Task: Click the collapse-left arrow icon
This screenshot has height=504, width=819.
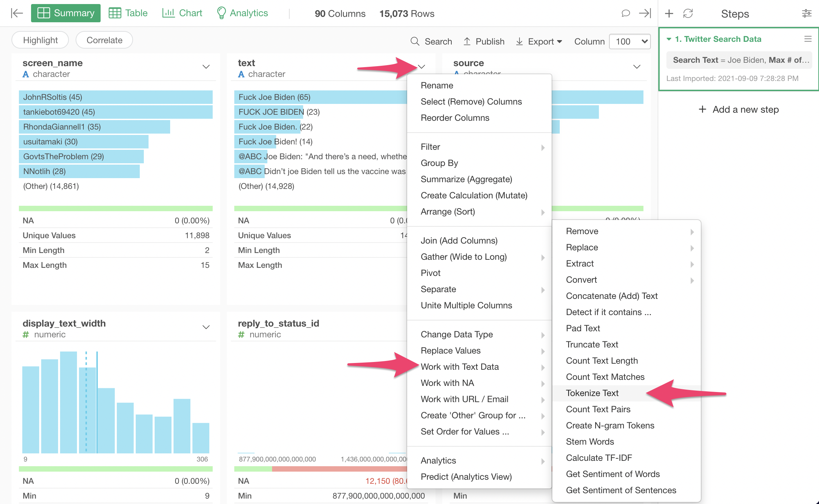Action: coord(17,13)
